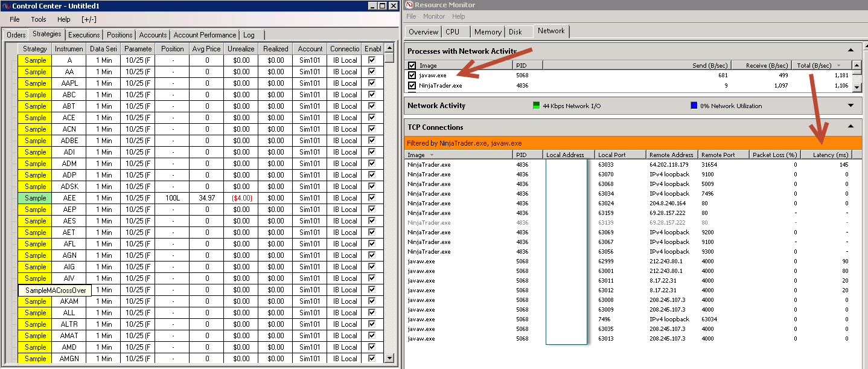
Task: Uncheck Enabled for the ABC strategy row
Action: [372, 94]
